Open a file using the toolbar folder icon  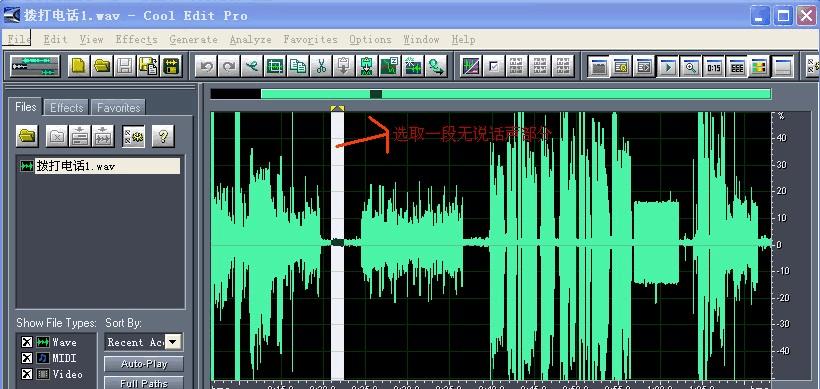pyautogui.click(x=102, y=66)
